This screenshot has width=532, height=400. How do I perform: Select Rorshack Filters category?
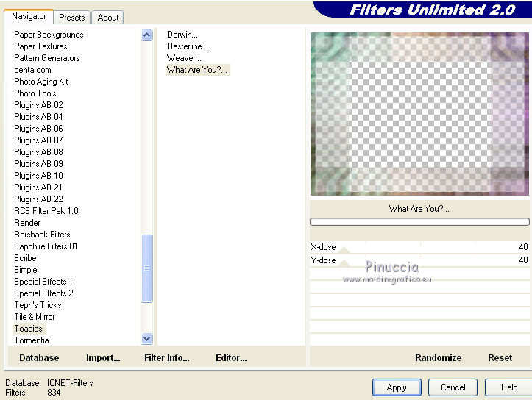point(42,235)
